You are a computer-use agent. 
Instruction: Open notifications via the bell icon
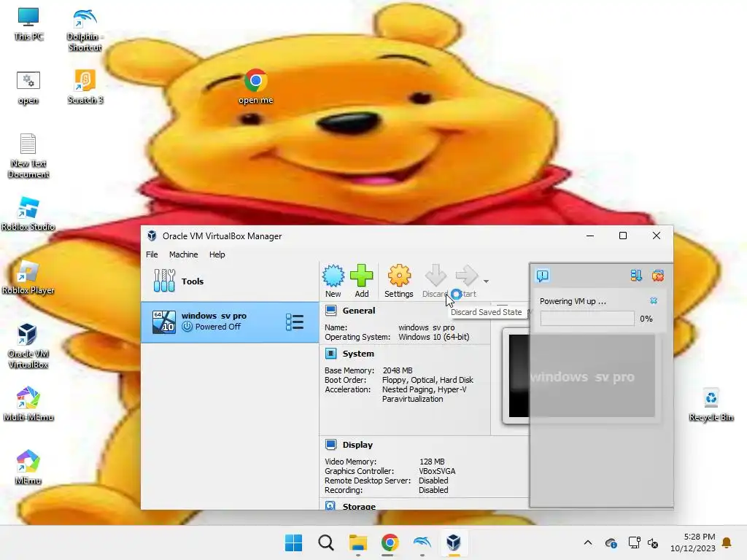click(x=727, y=542)
